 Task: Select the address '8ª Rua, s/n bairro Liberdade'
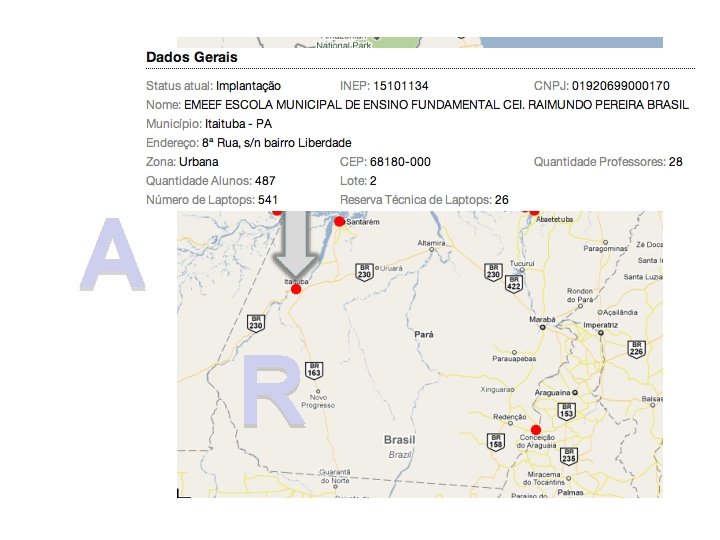tap(276, 143)
